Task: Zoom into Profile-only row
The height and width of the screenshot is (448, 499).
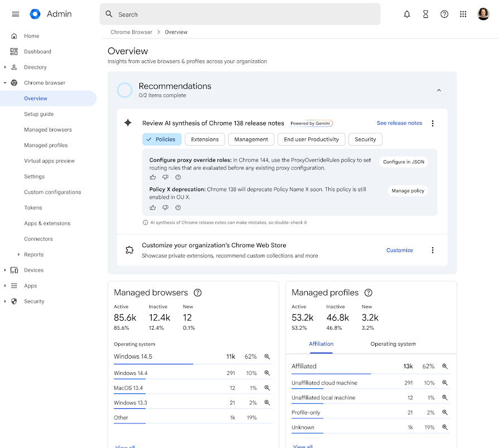Action: (x=445, y=412)
